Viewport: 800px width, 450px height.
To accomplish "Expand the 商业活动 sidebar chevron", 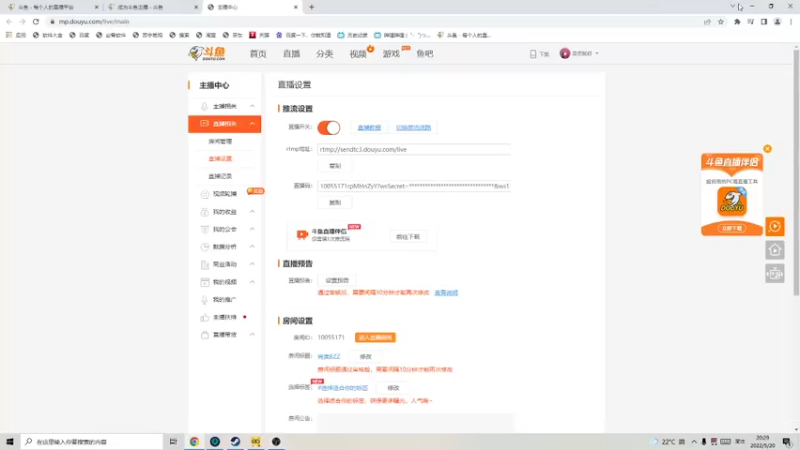I will tap(252, 264).
